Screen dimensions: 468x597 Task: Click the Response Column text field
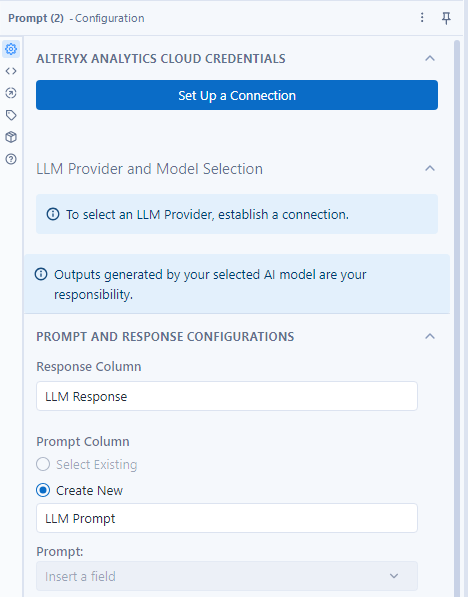(x=227, y=396)
